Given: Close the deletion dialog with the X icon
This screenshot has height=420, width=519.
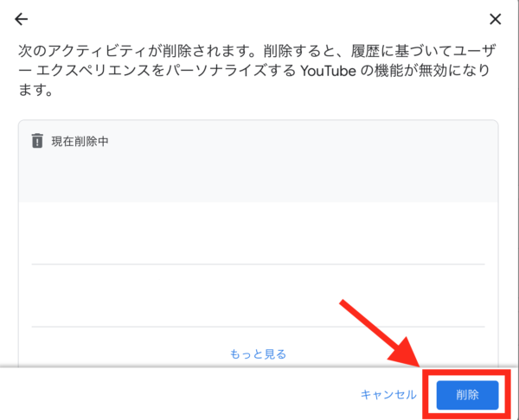Looking at the screenshot, I should pyautogui.click(x=495, y=19).
